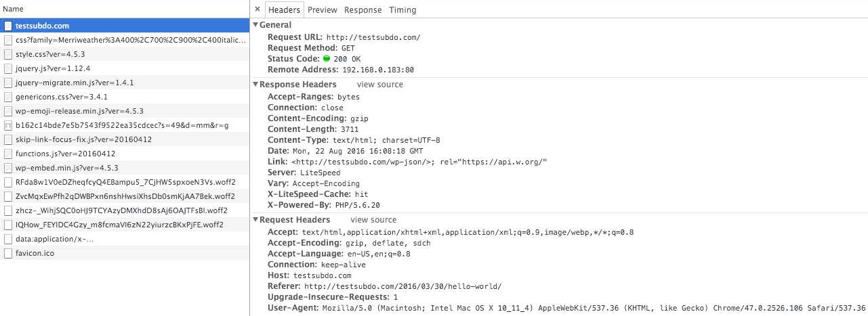
Task: Click the image icon beside the b162c14bde7e5b7543f9522ea35cdcec request
Action: (7, 125)
